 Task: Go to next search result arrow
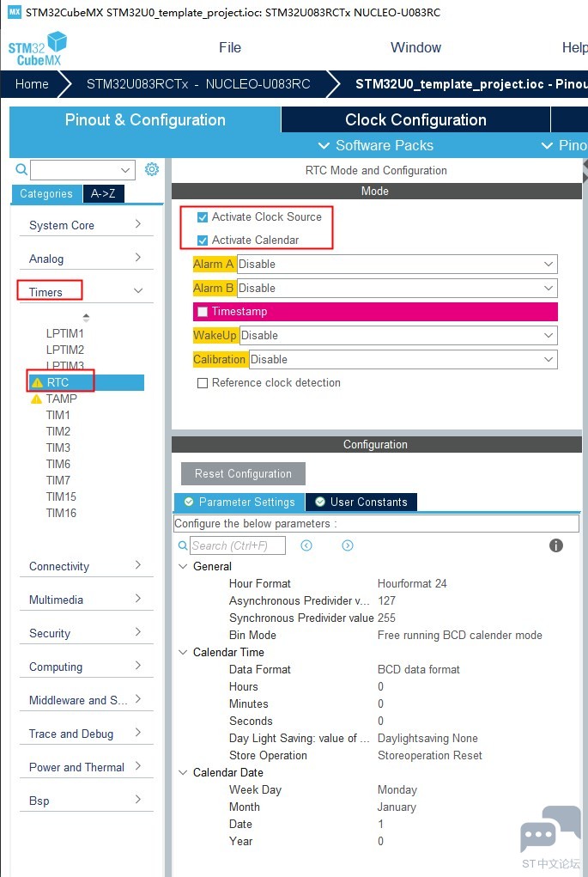(348, 545)
